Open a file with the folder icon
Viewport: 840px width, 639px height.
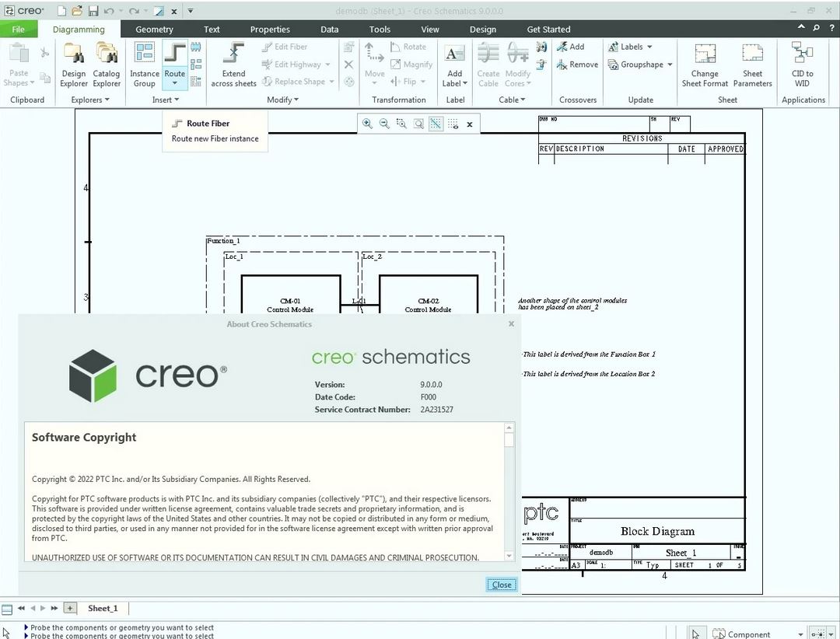pyautogui.click(x=77, y=11)
